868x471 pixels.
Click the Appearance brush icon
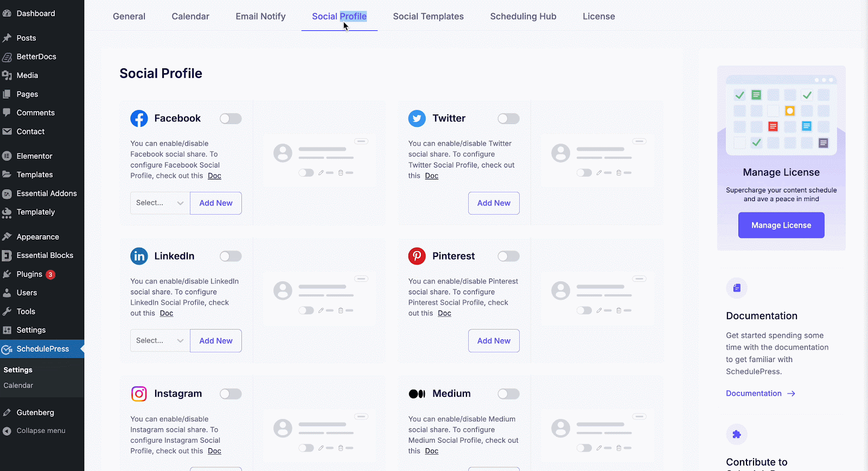(x=7, y=237)
